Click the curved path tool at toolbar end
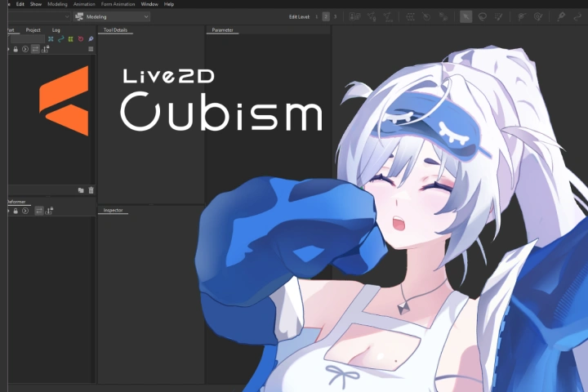This screenshot has height=392, width=588. point(577,16)
